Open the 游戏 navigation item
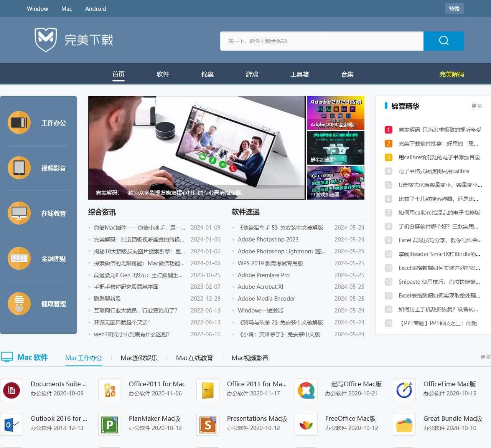This screenshot has height=448, width=491. pyautogui.click(x=252, y=74)
